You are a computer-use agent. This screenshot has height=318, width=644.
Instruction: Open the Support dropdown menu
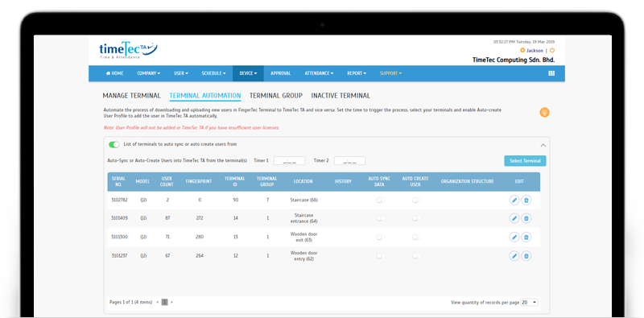pos(390,73)
